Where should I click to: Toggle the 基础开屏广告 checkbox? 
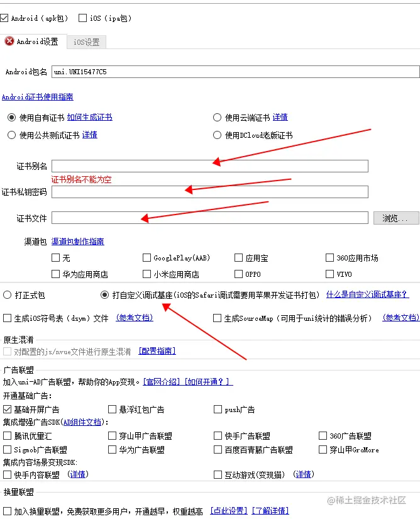(x=7, y=410)
